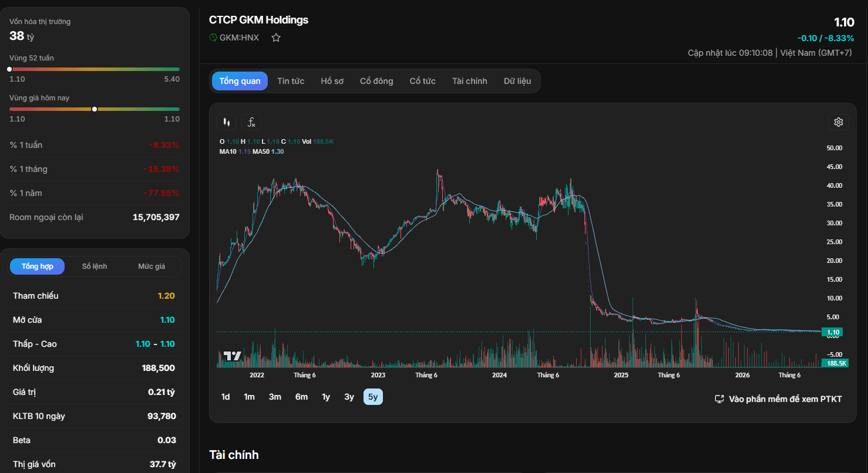Select the Tổng hợp panel tab
Viewport: 868px width, 473px height.
coord(38,266)
